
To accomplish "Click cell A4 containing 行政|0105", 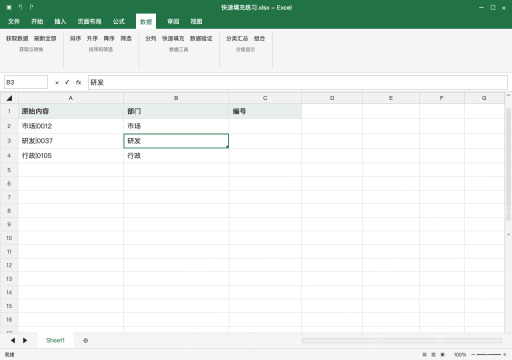I will (x=71, y=156).
